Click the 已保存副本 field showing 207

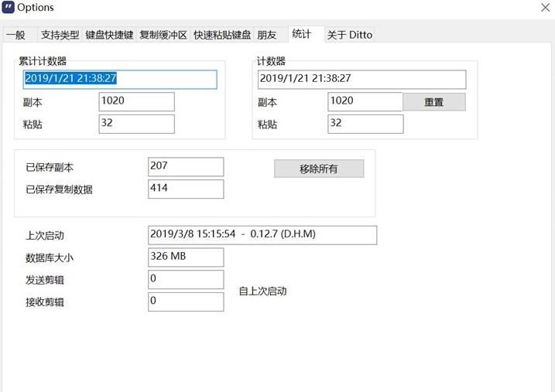[x=186, y=167]
